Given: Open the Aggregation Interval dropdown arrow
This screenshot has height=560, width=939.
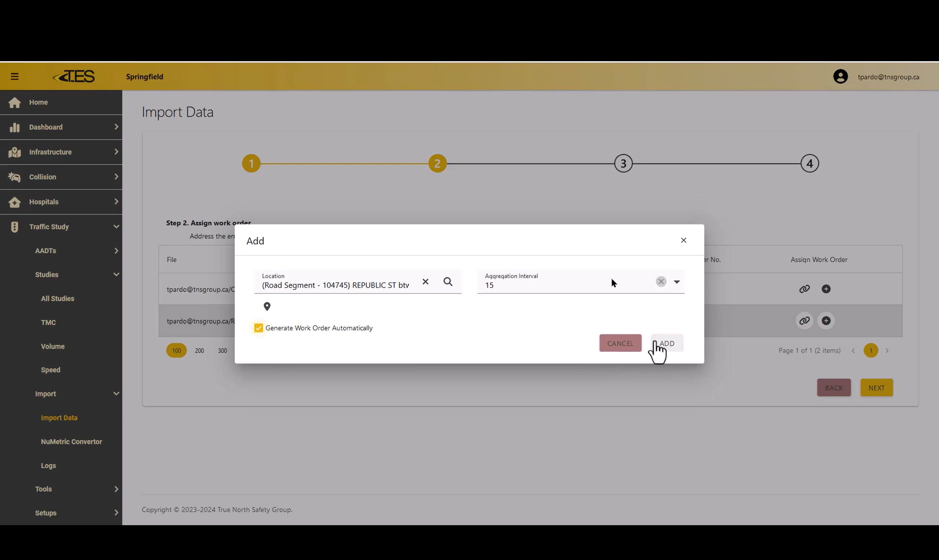Looking at the screenshot, I should 677,282.
